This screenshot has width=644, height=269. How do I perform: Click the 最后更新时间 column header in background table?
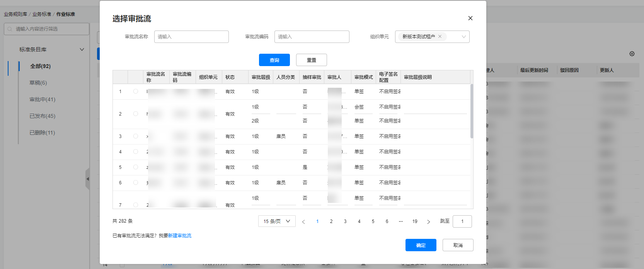pyautogui.click(x=534, y=70)
